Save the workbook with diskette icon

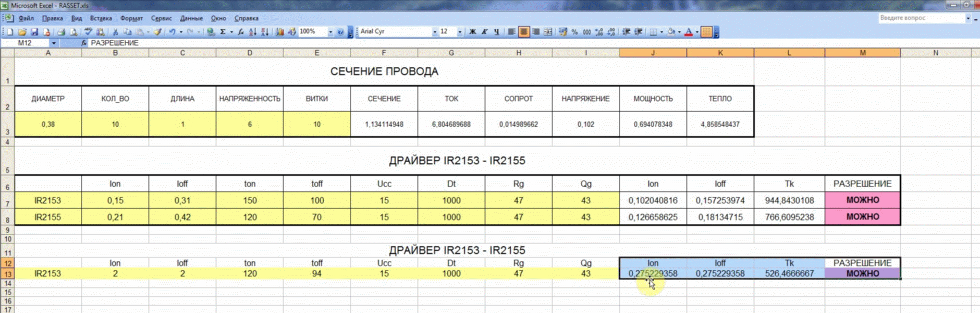34,32
